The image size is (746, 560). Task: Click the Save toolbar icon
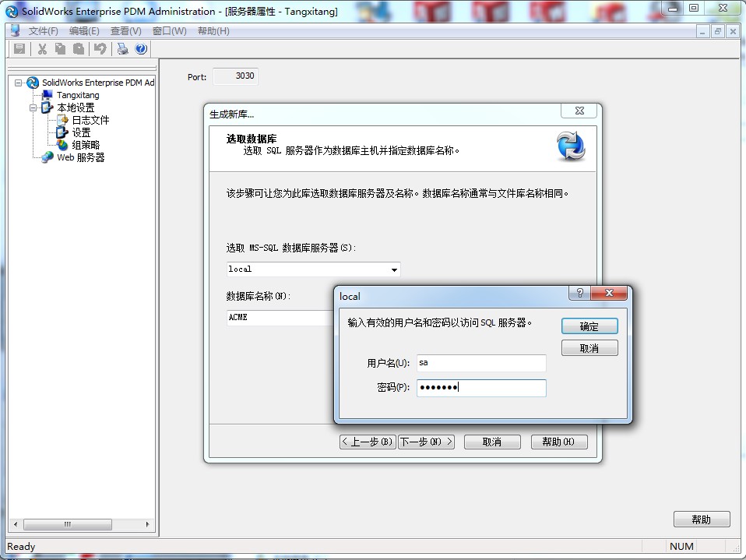point(19,48)
